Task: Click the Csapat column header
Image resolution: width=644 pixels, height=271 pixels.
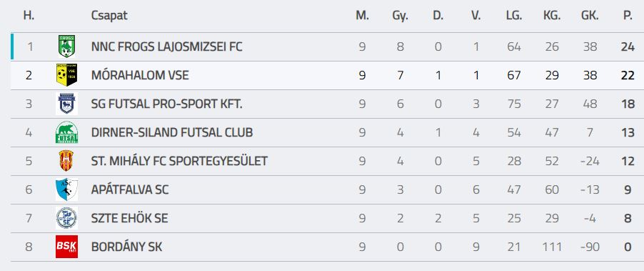Action: [x=109, y=16]
